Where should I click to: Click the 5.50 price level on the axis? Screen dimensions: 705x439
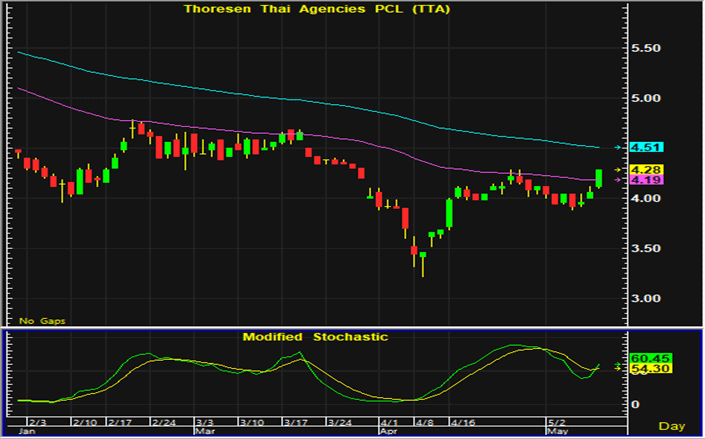pyautogui.click(x=646, y=49)
